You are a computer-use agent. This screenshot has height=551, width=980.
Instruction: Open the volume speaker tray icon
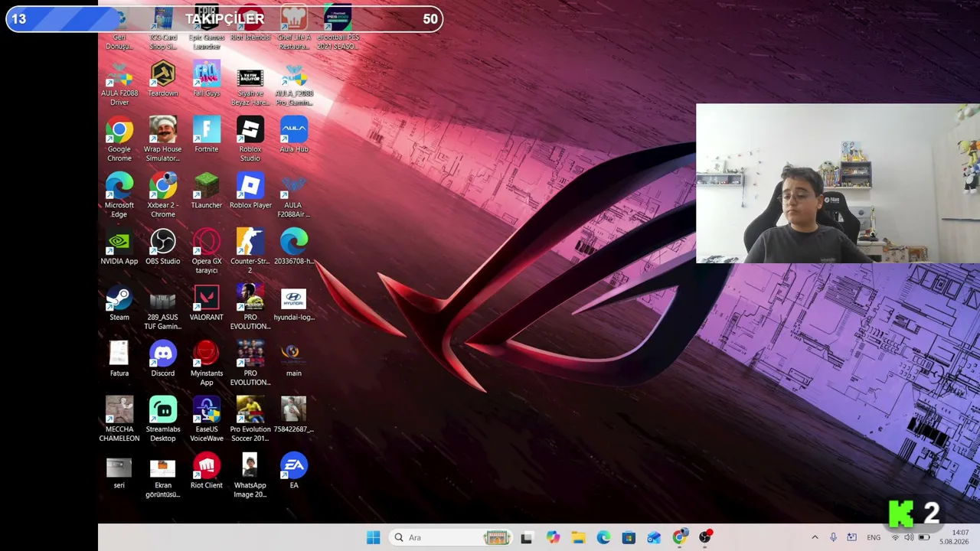909,537
